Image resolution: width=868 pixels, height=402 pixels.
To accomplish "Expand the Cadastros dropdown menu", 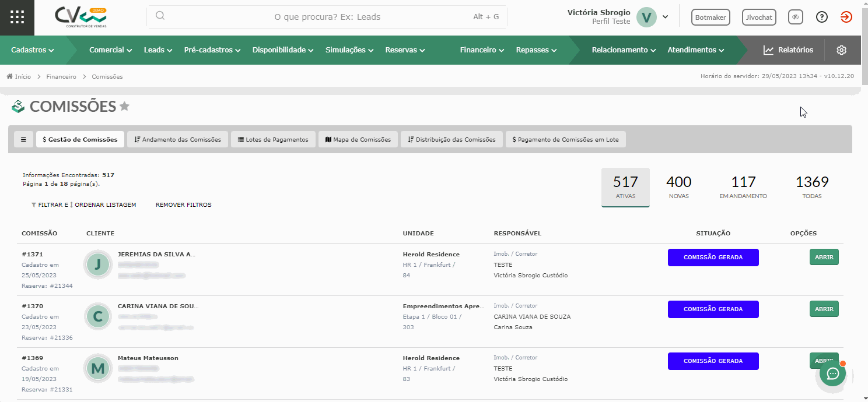I will pyautogui.click(x=33, y=50).
